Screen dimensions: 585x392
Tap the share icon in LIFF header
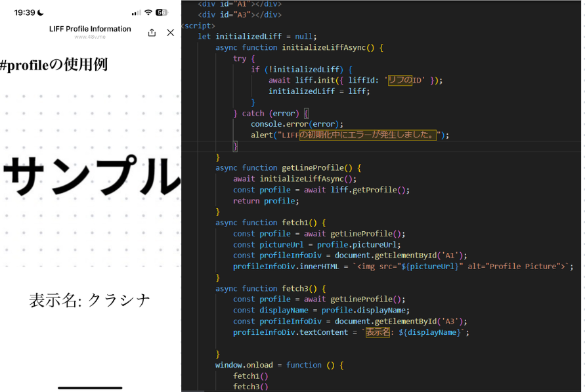point(152,32)
